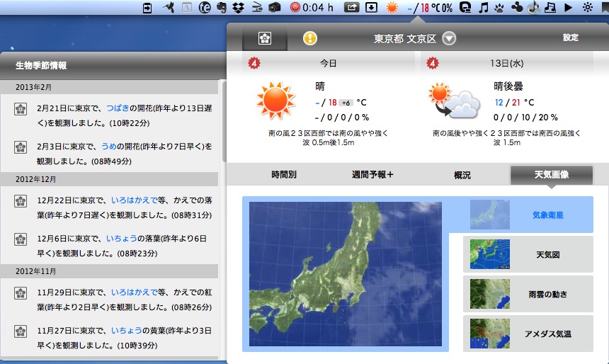Viewport: 609px width, 364px height.
Task: Click the flower seasonal info icon button
Action: click(x=265, y=38)
